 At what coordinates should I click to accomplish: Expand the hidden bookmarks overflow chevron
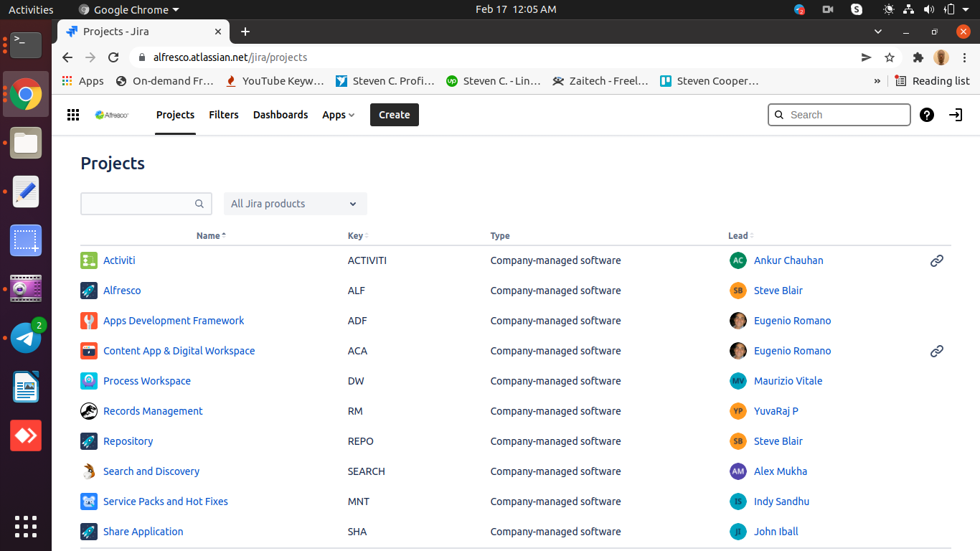point(877,81)
